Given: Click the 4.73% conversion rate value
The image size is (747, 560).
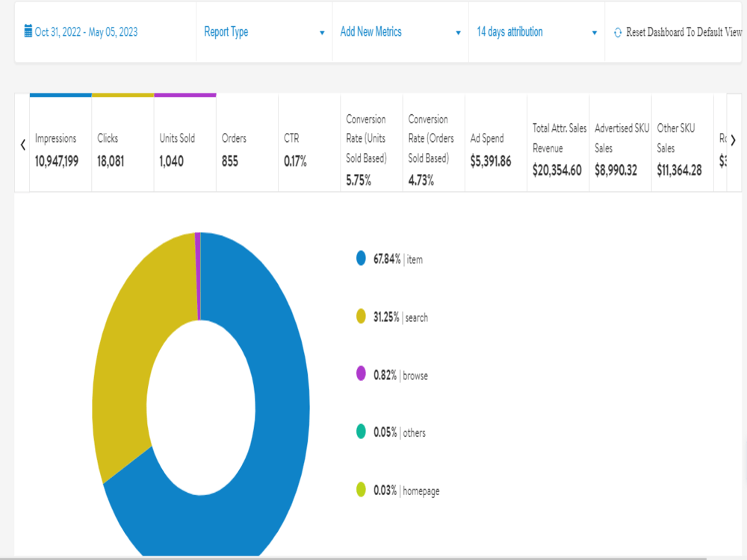Looking at the screenshot, I should point(421,181).
